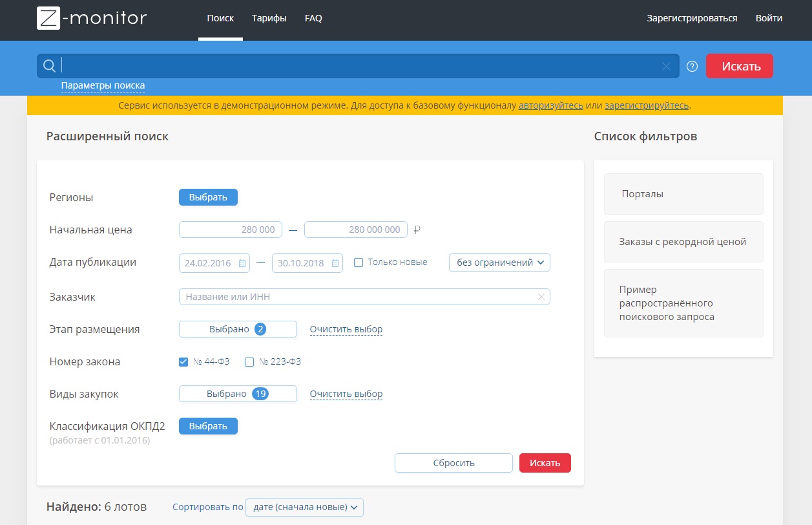
Task: Click Выбрать button for Классификация ОКПД2
Action: 208,426
